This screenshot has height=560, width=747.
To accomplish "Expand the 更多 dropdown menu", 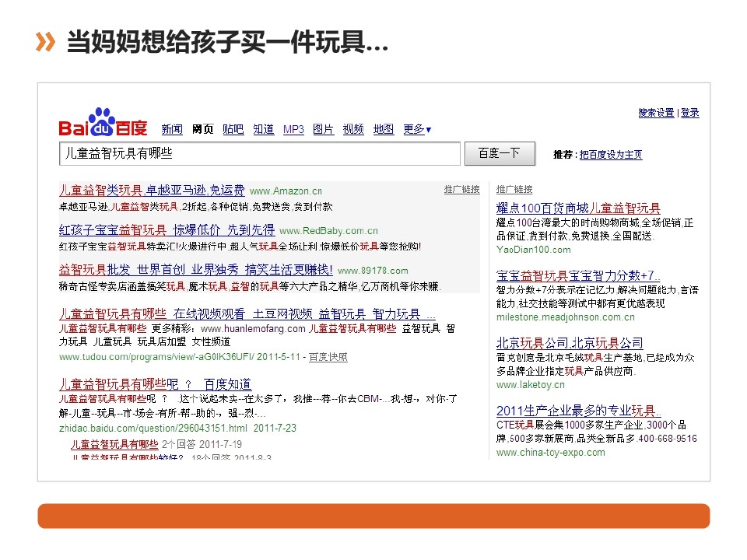I will [416, 129].
